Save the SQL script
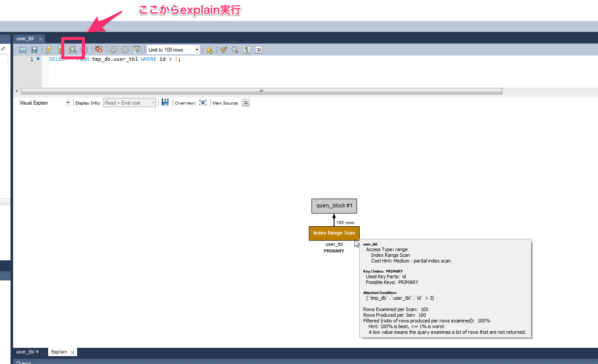Viewport: 598px width, 364px height. 34,49
